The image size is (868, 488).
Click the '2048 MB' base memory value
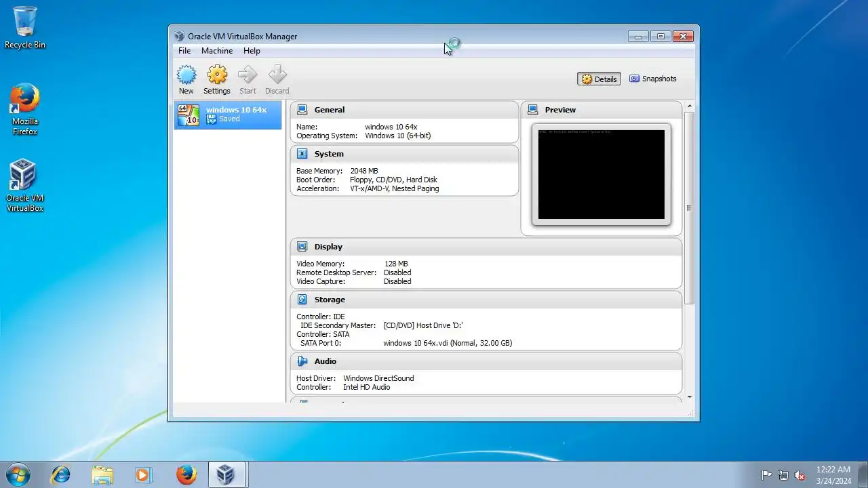364,171
